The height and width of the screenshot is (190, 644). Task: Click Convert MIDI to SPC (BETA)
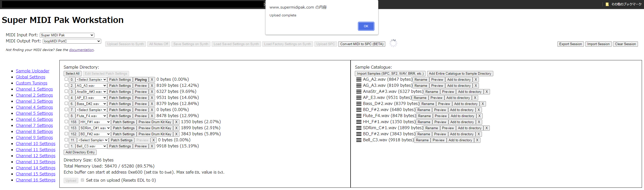pos(362,44)
